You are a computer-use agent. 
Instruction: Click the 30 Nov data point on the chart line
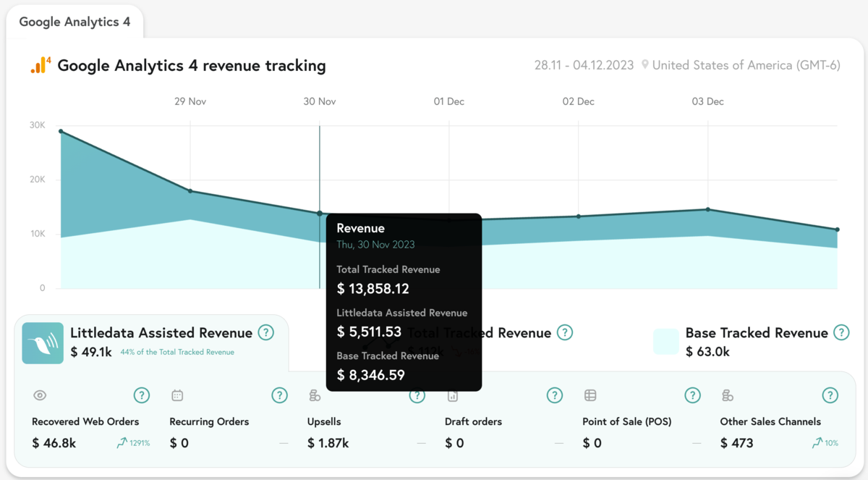320,213
